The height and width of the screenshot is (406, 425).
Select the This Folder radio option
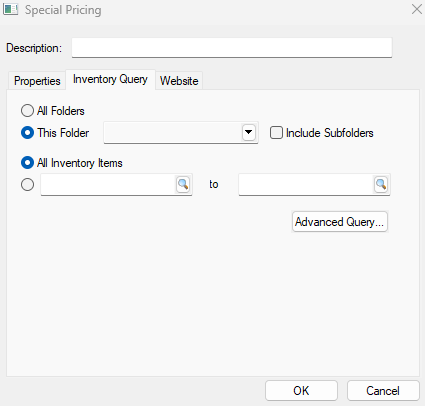27,133
